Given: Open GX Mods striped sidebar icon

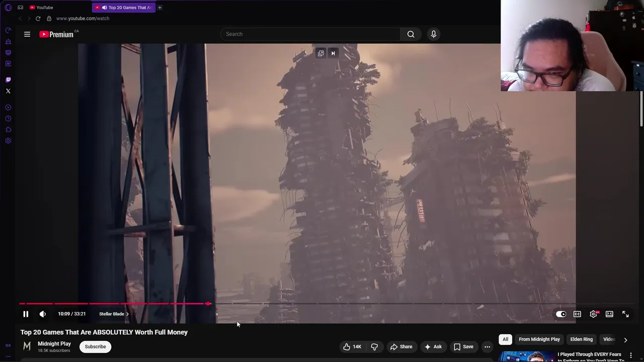Looking at the screenshot, I should point(8,53).
